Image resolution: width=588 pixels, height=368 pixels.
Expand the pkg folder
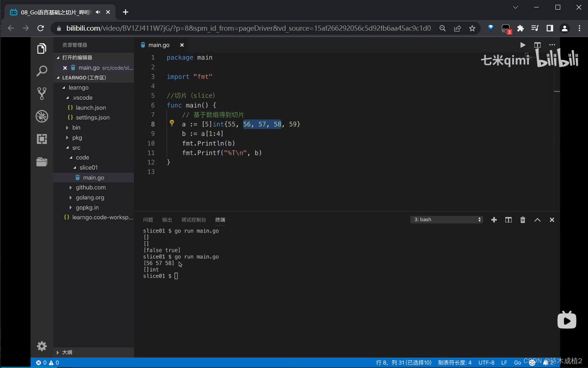(67, 137)
